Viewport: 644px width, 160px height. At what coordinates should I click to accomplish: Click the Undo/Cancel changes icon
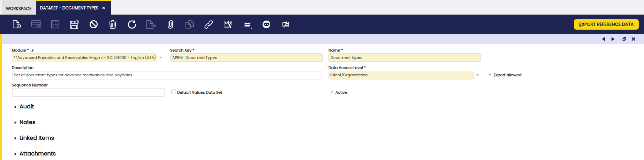(93, 24)
